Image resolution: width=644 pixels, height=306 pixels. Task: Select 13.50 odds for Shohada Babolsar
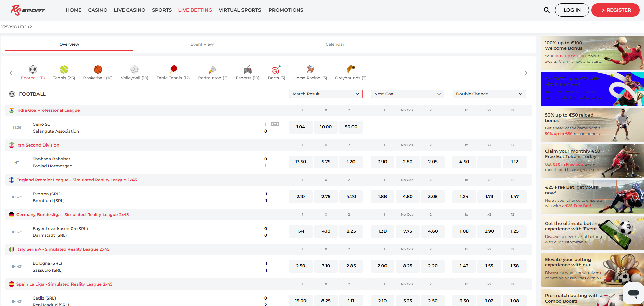coord(301,162)
